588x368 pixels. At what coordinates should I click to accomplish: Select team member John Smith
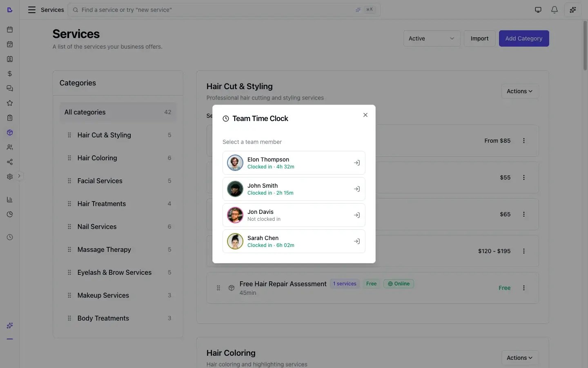(294, 189)
